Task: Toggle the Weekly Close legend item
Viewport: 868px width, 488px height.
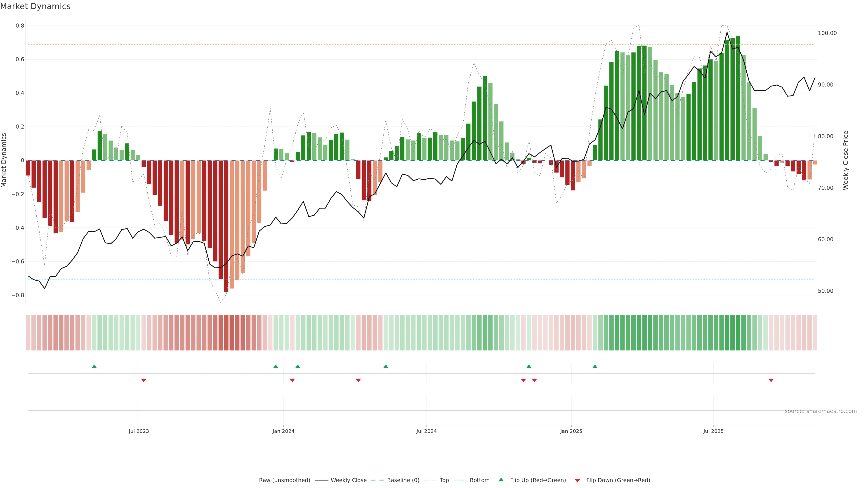Action: 348,480
